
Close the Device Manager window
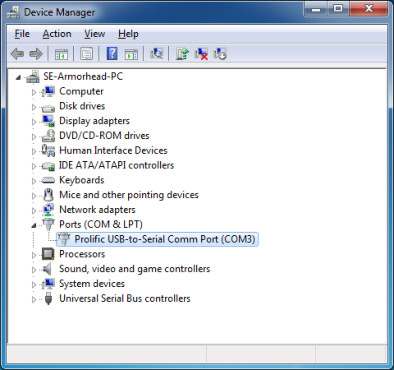click(369, 9)
